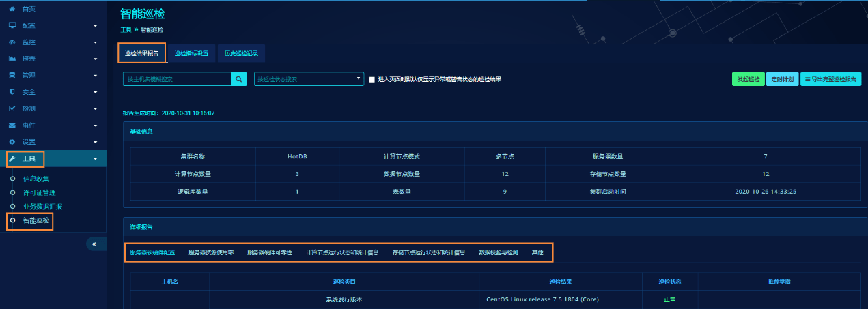Collapse the 工具 menu arrow
This screenshot has height=309, width=868.
click(95, 159)
